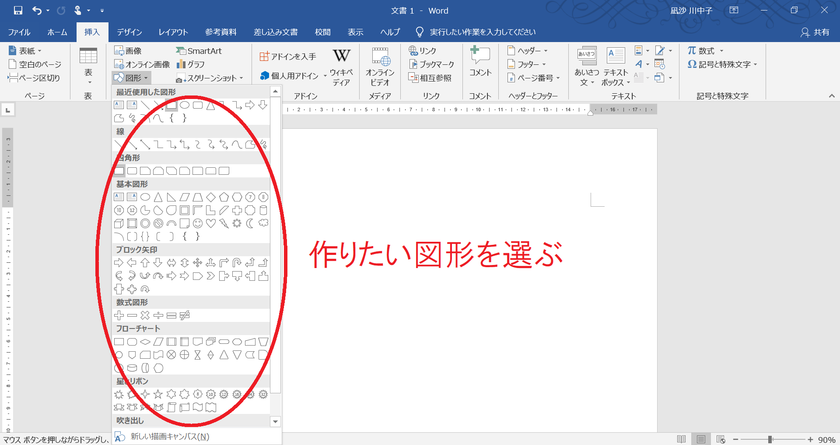Pick the right block arrow shape

point(119,262)
